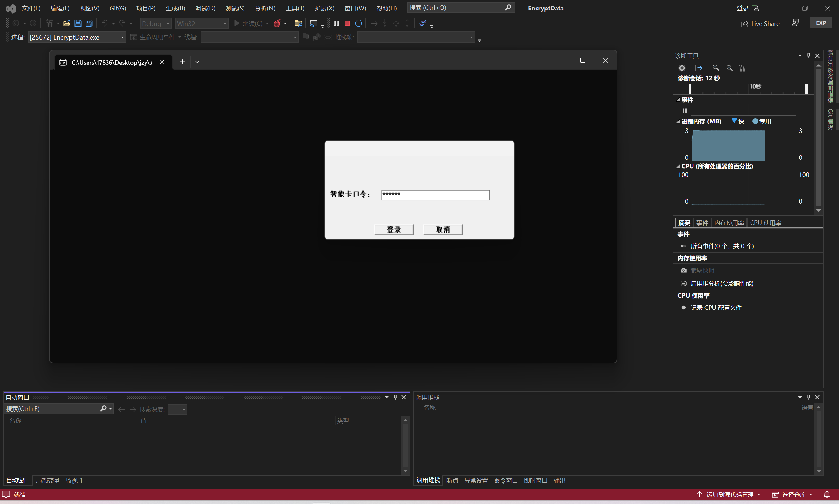The image size is (839, 504).
Task: Pause debugging with the Break All icon
Action: (336, 23)
